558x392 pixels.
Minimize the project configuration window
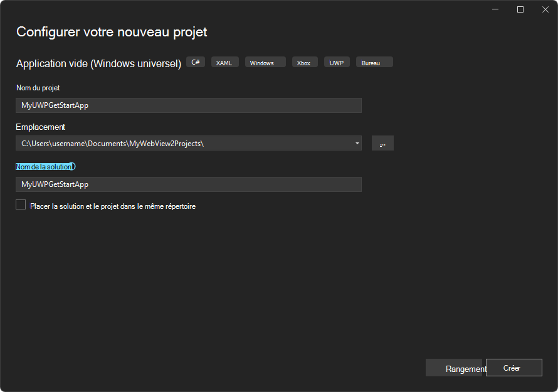click(x=495, y=9)
